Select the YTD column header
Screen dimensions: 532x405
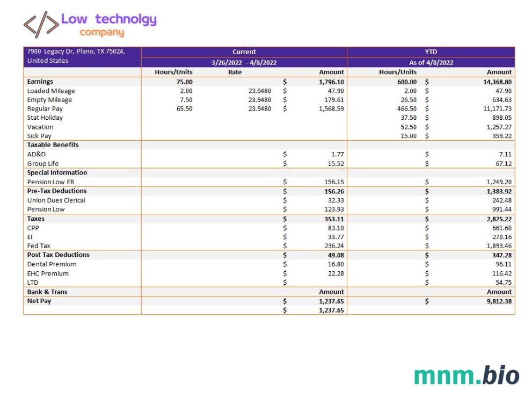tap(431, 52)
